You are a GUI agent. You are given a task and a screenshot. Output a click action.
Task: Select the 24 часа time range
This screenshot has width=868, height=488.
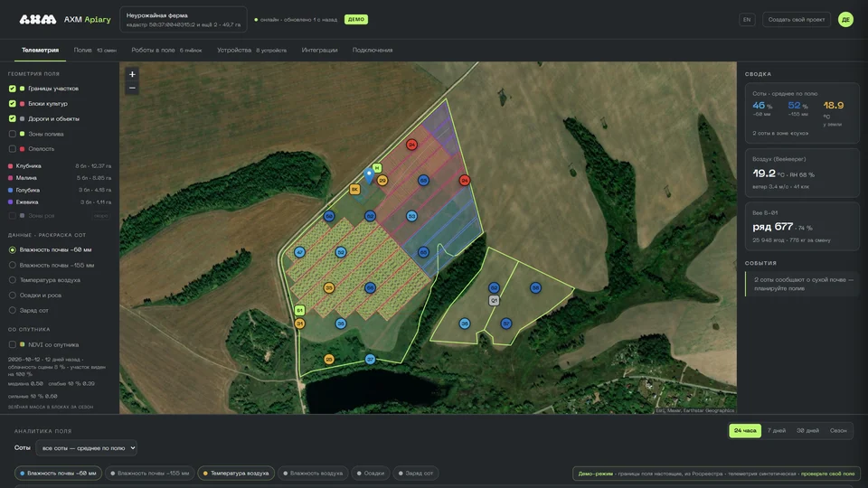tap(745, 430)
